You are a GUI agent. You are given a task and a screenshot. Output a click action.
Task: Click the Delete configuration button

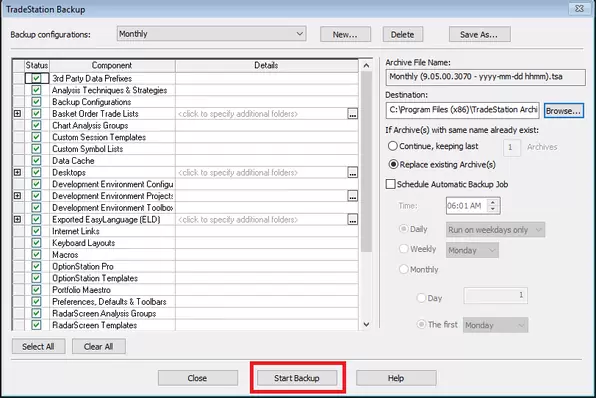403,35
